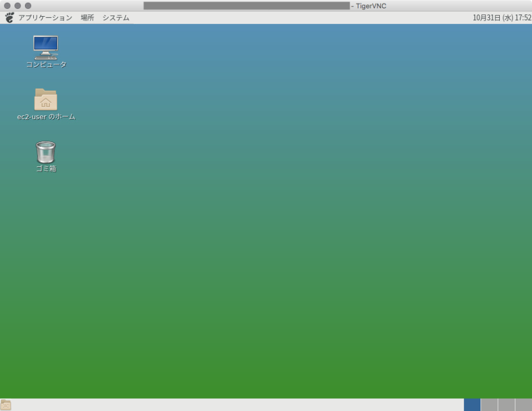Switch to the rightmost workspace
Viewport: 532px width, 411px height.
524,404
